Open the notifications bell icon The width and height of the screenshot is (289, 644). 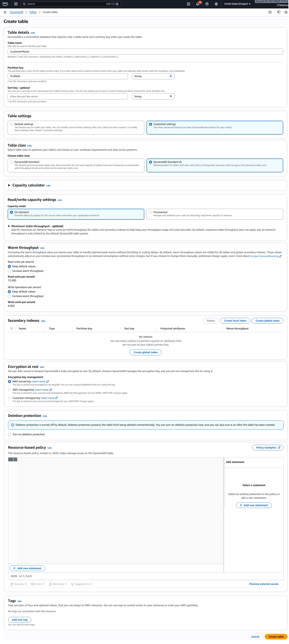click(x=197, y=4)
